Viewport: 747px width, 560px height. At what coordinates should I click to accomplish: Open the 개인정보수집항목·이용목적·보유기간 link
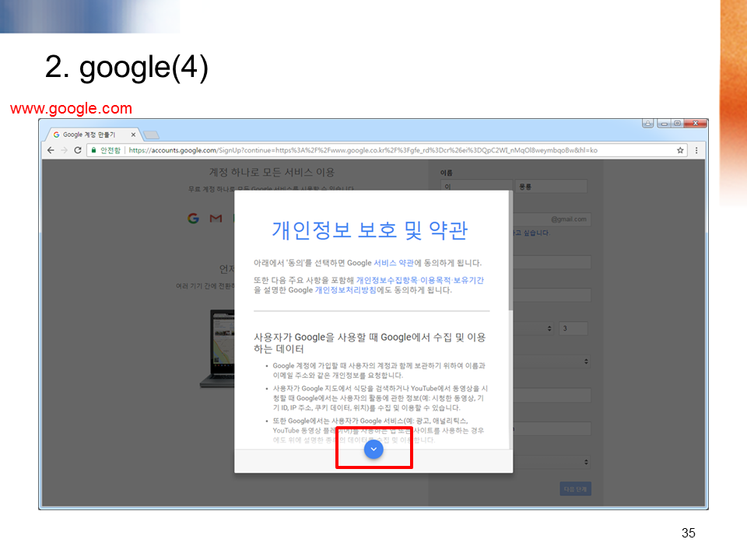[419, 281]
